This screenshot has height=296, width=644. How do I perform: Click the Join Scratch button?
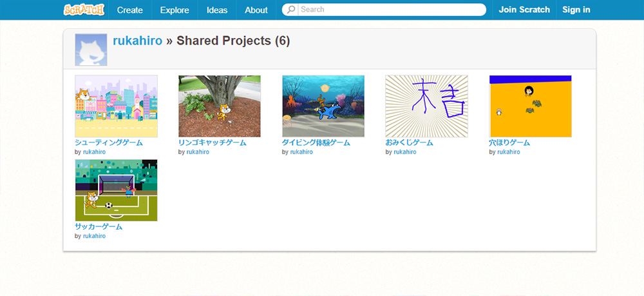click(524, 10)
